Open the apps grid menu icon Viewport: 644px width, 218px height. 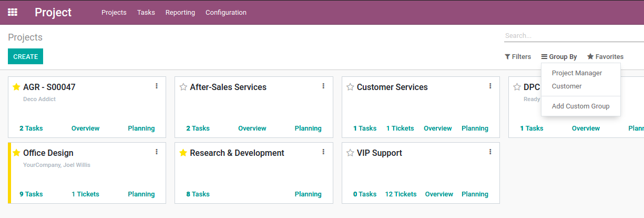13,12
